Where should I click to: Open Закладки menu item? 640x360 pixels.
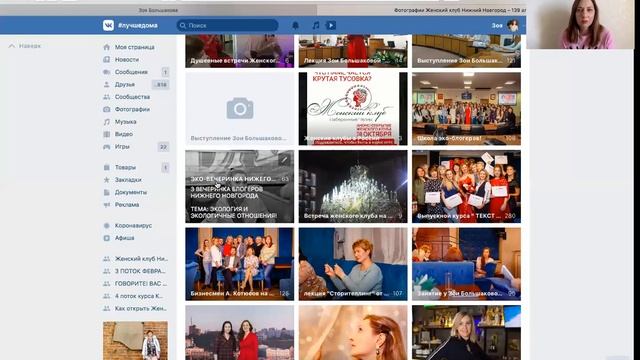(128, 180)
